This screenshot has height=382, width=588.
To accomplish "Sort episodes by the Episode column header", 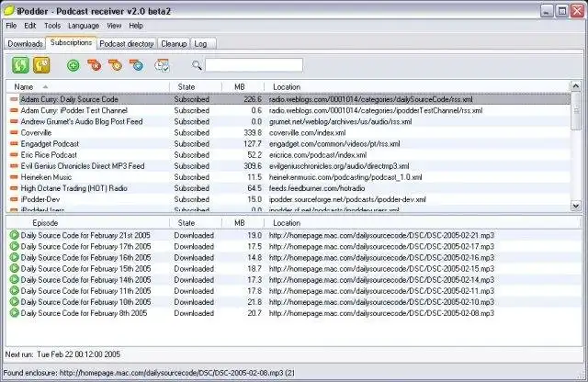I will 88,222.
